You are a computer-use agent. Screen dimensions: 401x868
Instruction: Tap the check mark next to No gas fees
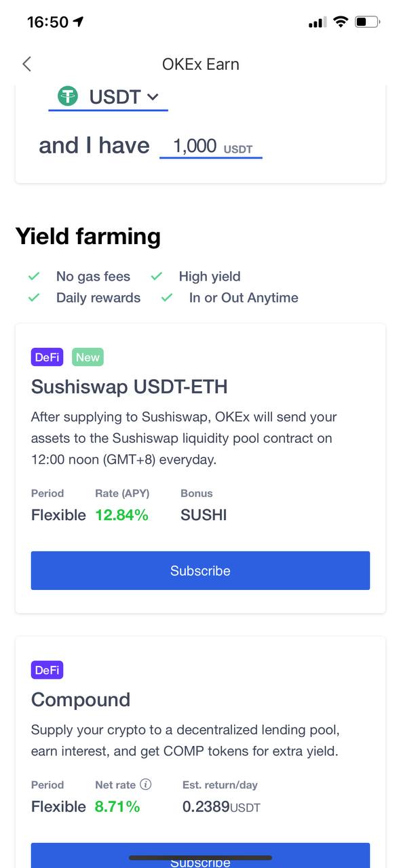pyautogui.click(x=33, y=276)
